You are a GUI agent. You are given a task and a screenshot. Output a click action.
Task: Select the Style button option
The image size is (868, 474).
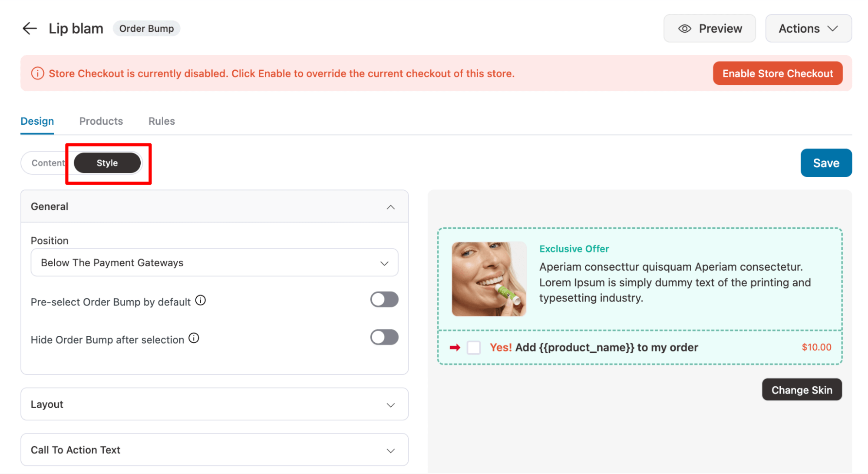(108, 163)
